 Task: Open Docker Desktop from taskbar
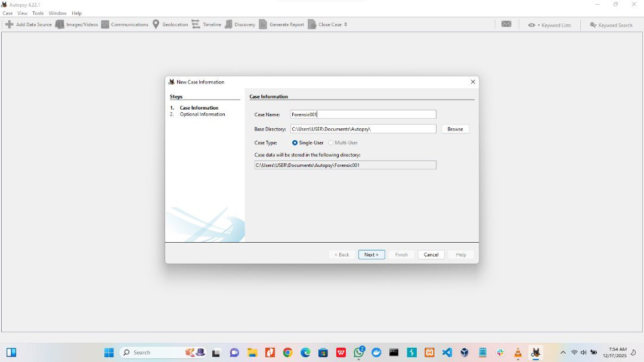tap(376, 352)
